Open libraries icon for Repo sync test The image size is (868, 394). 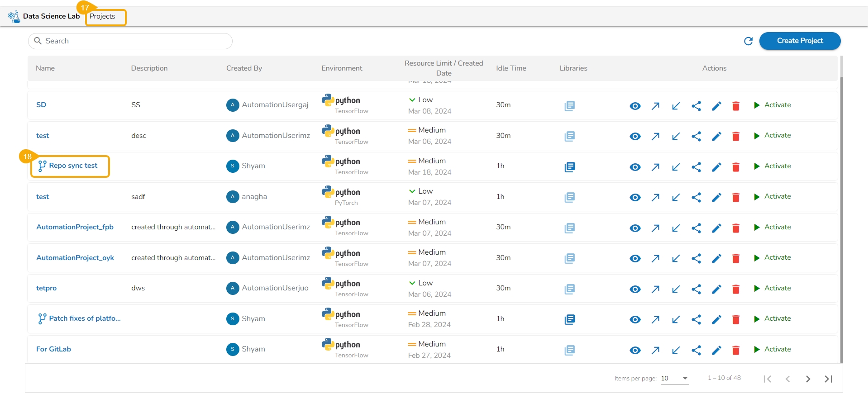pos(569,167)
